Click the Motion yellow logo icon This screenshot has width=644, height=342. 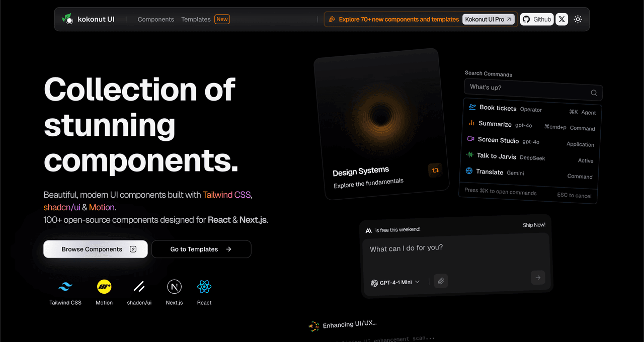[x=104, y=287]
